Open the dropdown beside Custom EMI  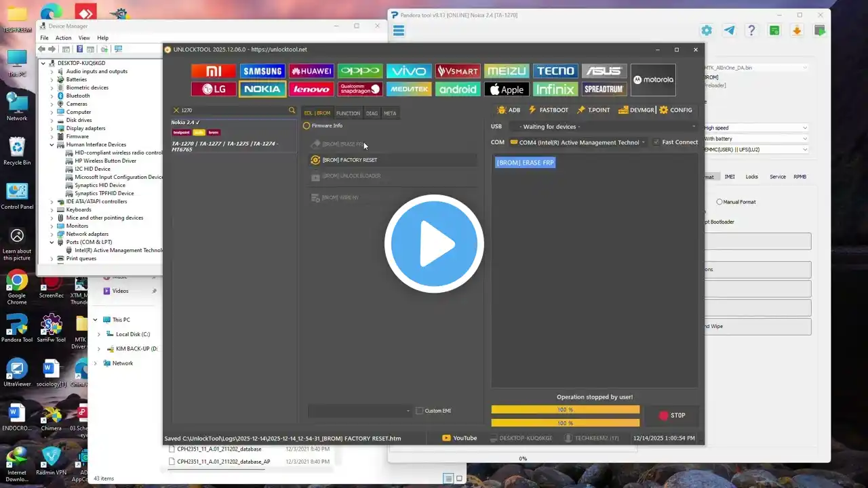359,411
